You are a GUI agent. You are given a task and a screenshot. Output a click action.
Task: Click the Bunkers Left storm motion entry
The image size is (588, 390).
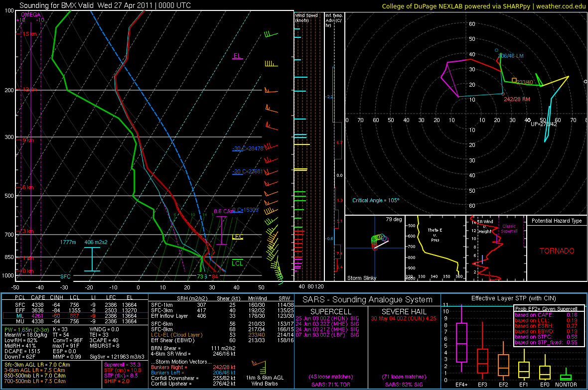pos(193,373)
